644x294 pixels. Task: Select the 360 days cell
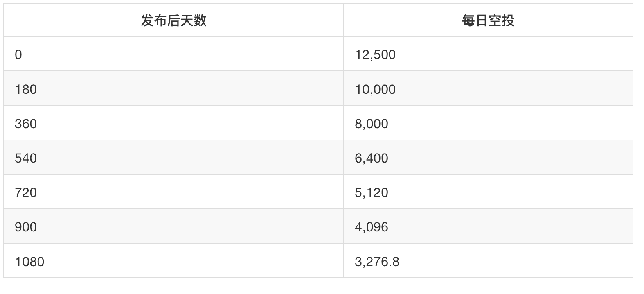click(173, 123)
